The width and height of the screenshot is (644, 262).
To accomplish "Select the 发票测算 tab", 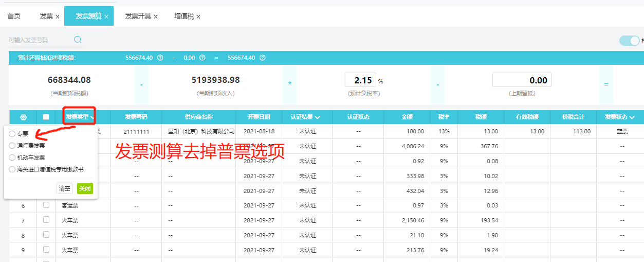I will (88, 16).
